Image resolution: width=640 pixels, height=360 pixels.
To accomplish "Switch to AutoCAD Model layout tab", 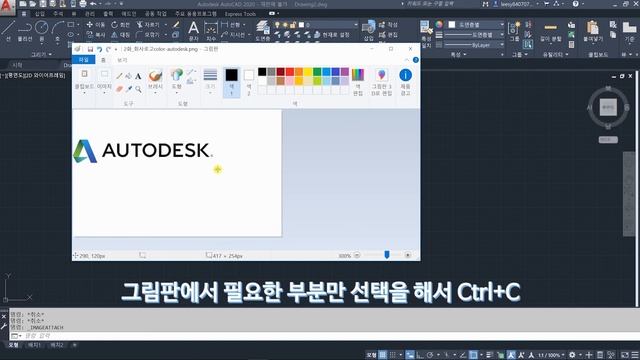I will (x=13, y=345).
